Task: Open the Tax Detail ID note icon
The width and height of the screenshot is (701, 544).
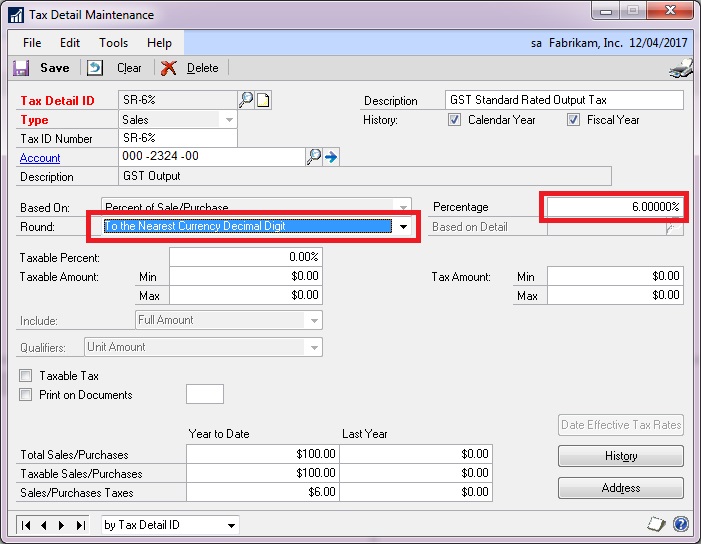Action: (263, 100)
